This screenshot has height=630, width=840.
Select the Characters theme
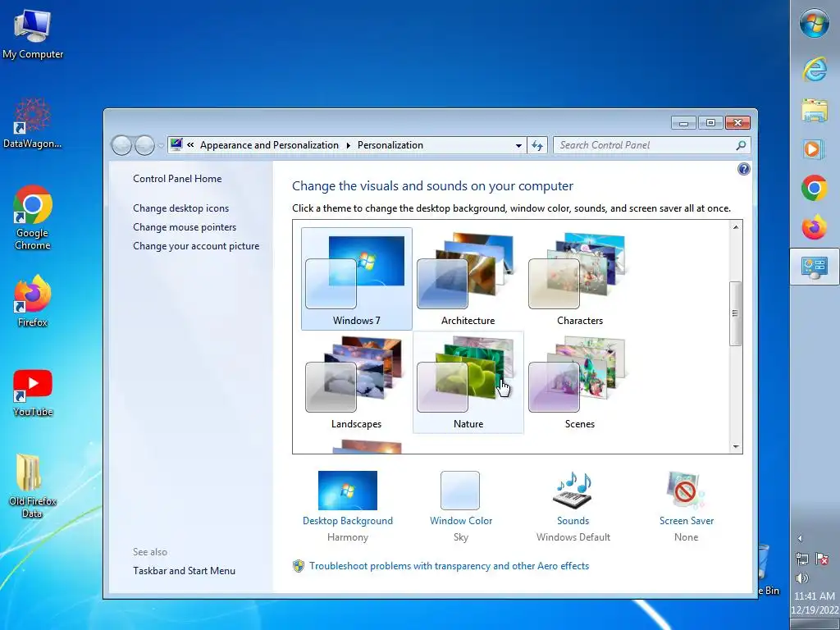(580, 279)
